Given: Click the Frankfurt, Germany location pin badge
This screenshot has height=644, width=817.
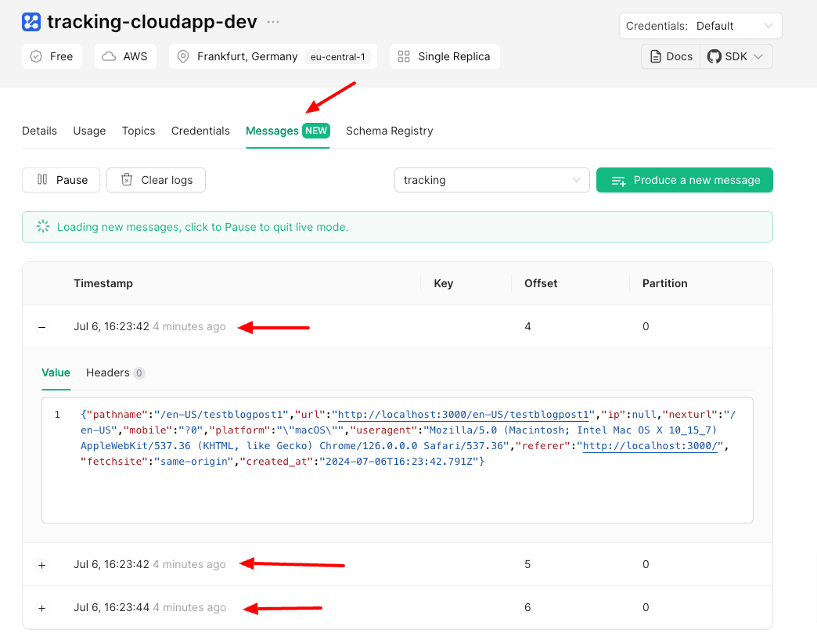Looking at the screenshot, I should [272, 56].
